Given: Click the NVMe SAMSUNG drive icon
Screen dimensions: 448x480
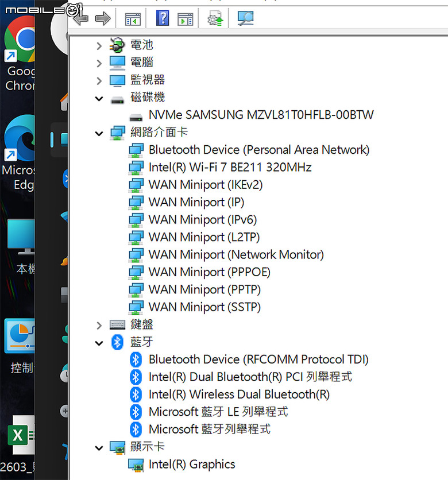Looking at the screenshot, I should coord(136,118).
